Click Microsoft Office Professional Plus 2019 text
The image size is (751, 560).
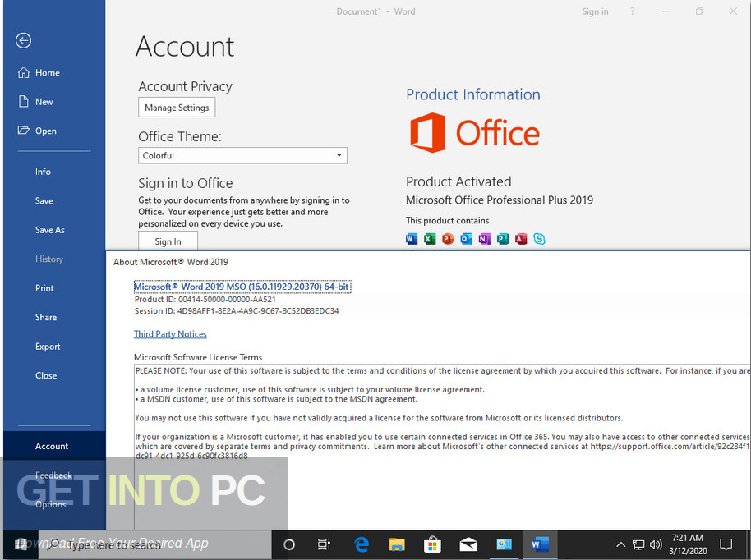point(500,200)
